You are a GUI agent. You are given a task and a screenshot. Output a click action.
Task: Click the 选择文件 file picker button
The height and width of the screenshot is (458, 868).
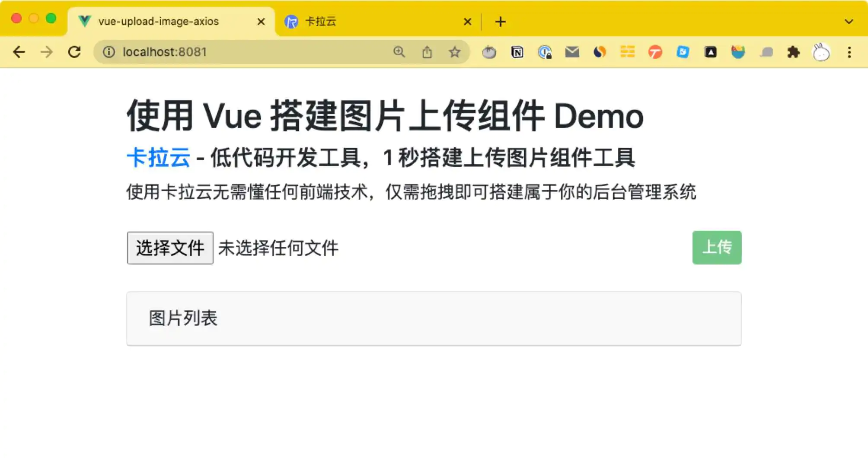(169, 248)
